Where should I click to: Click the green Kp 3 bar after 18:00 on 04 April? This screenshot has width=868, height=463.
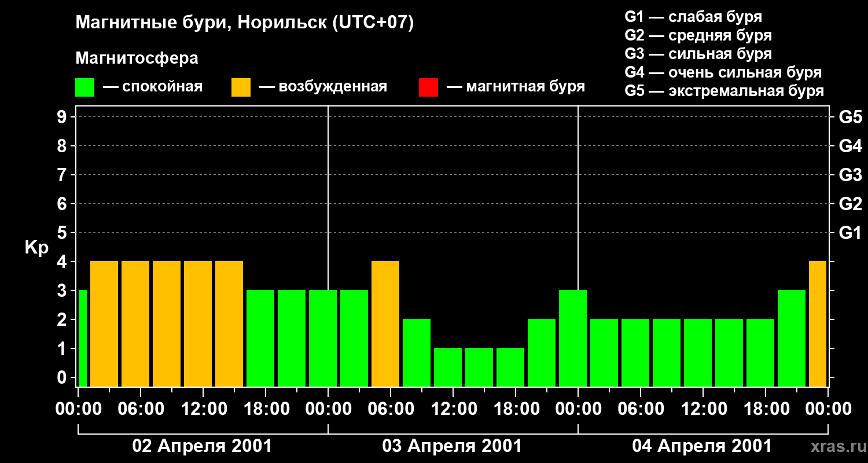tap(792, 339)
